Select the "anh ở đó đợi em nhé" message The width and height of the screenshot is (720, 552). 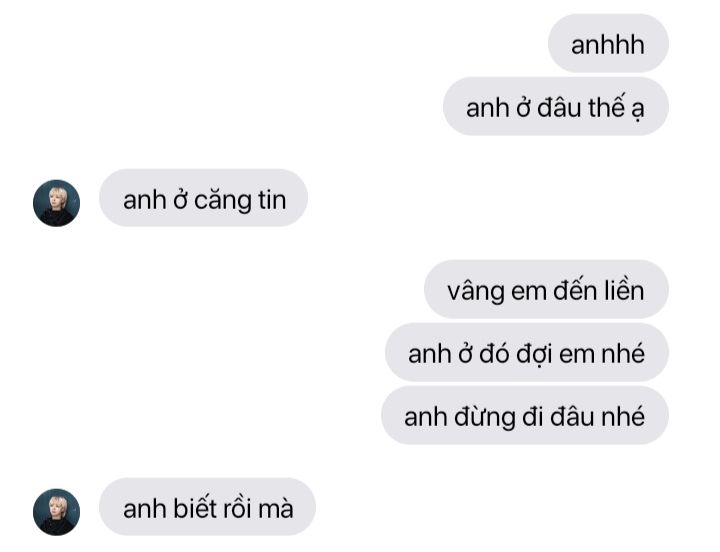click(527, 352)
